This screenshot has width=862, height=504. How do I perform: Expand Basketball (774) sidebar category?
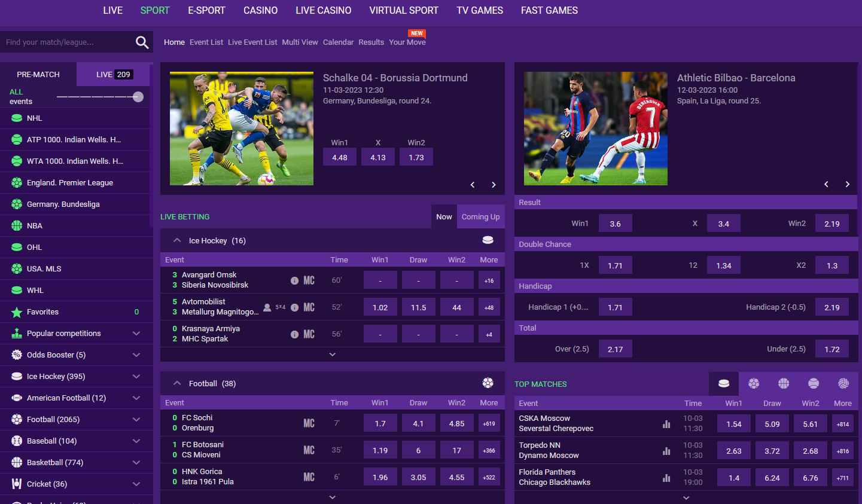136,463
